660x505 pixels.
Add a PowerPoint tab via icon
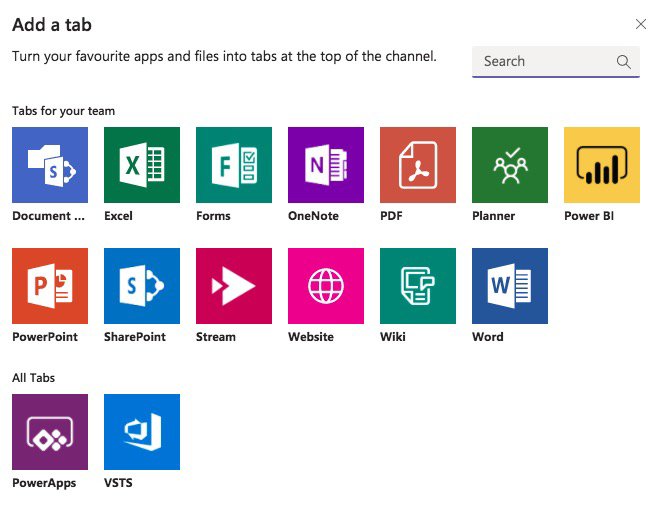pyautogui.click(x=50, y=286)
